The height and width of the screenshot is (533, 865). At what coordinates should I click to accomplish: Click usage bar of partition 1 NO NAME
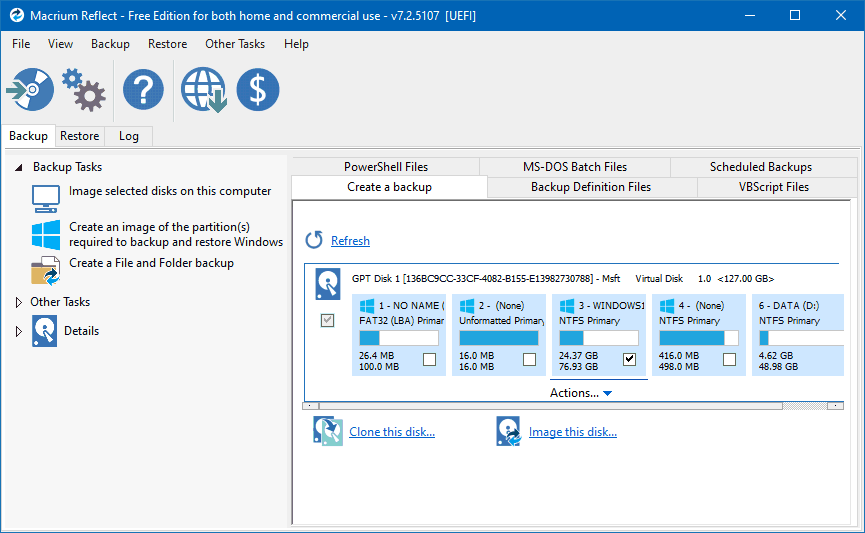pos(399,338)
